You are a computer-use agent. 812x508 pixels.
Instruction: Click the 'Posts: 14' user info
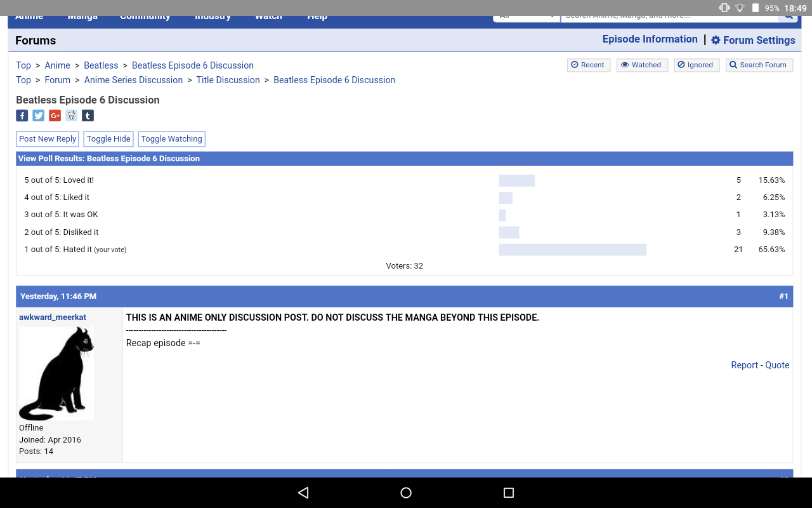pos(36,451)
